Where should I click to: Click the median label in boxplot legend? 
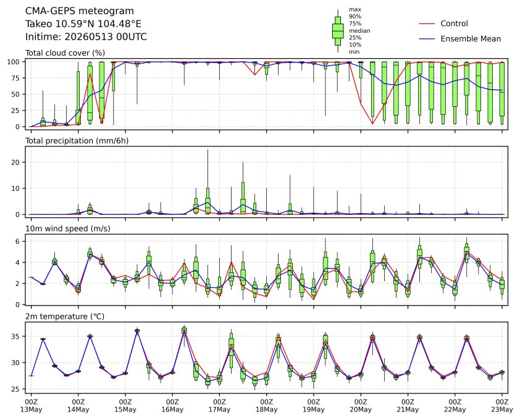[359, 30]
